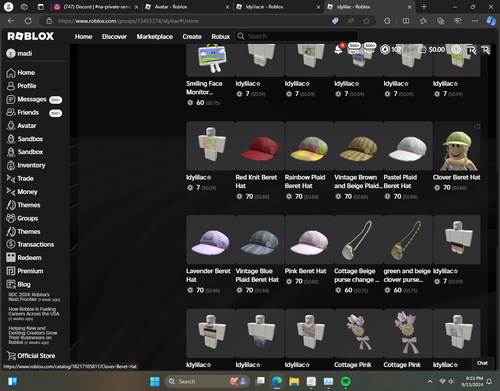Open the $0.00 balance indicator

click(x=432, y=50)
